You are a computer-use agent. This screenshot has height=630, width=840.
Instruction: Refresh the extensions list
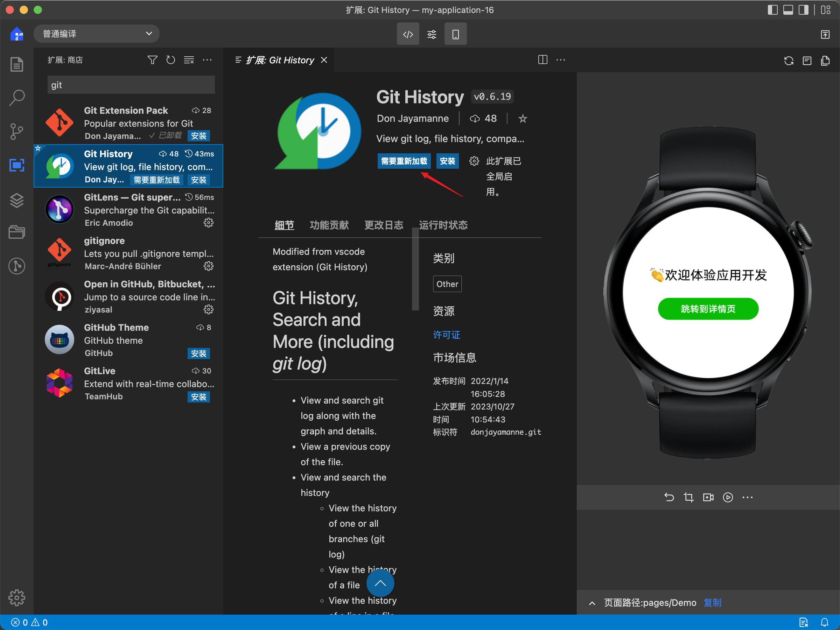[170, 60]
